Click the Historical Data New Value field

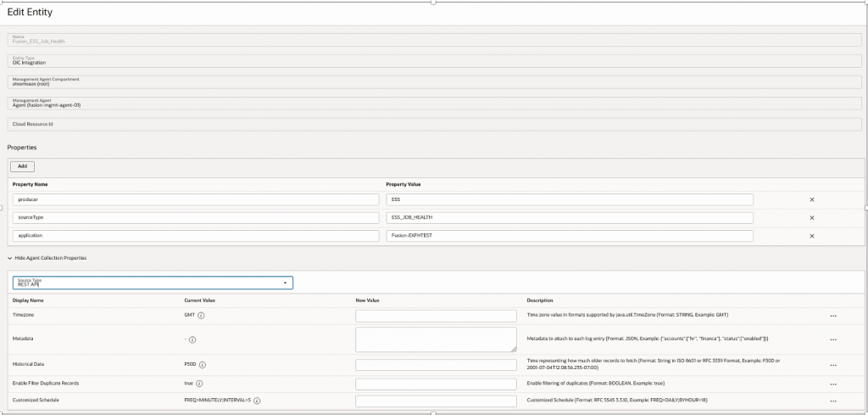click(x=436, y=365)
